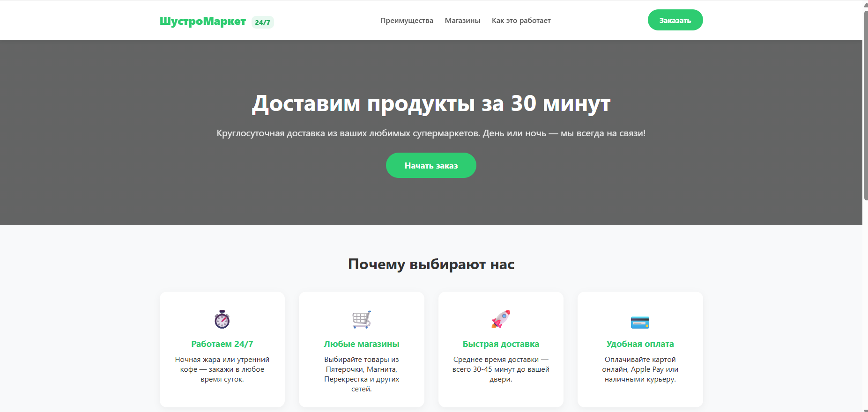868x412 pixels.
Task: Click the rocket icon above Быстрая доставка
Action: 501,319
